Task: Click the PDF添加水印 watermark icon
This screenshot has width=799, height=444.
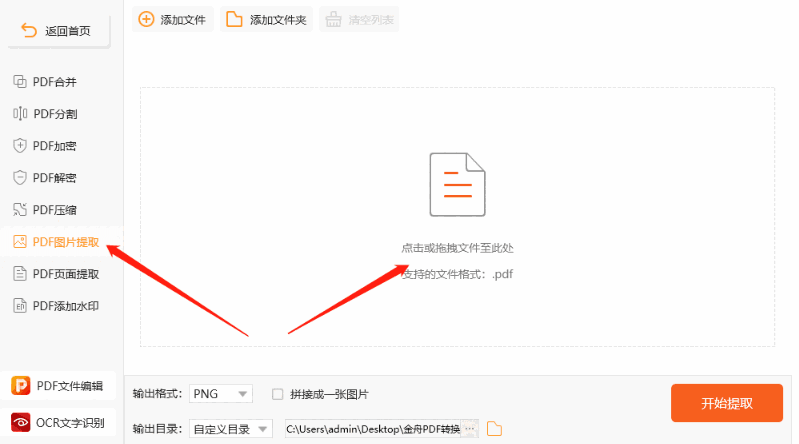Action: pyautogui.click(x=19, y=306)
